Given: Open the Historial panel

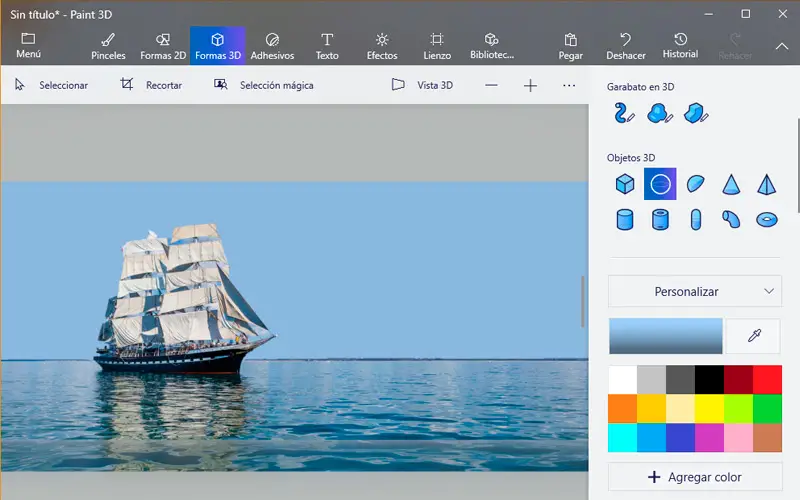Looking at the screenshot, I should pyautogui.click(x=680, y=46).
